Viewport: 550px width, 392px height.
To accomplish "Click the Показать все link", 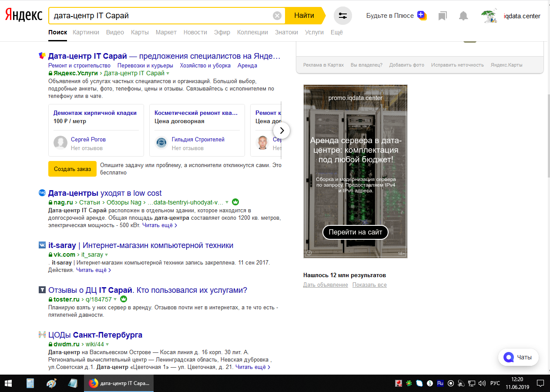I will coord(369,285).
